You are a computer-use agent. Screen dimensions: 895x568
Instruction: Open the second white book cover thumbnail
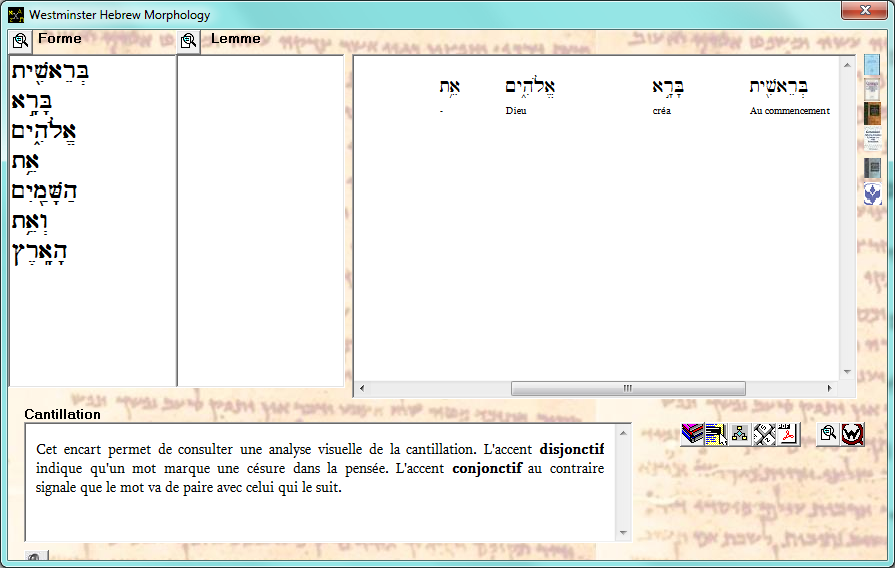872,89
